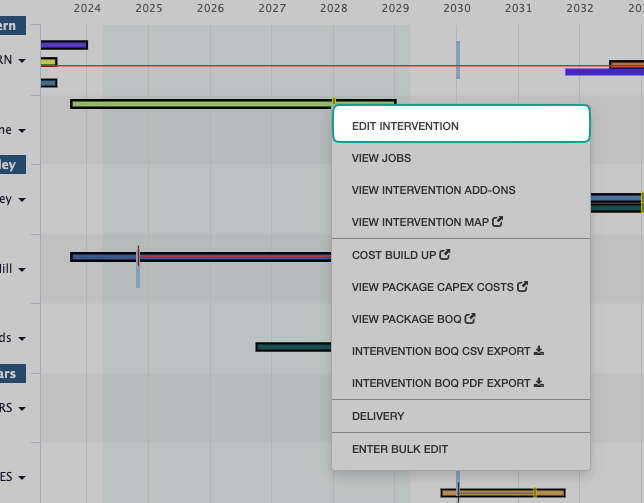Expand the dropdown caret beside 'ds' row

click(21, 339)
